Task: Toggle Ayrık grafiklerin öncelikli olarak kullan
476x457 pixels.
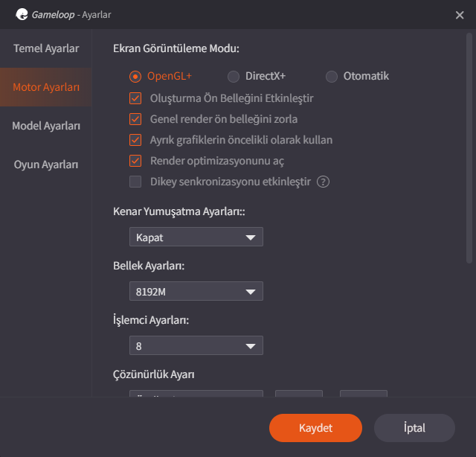Action: 135,140
